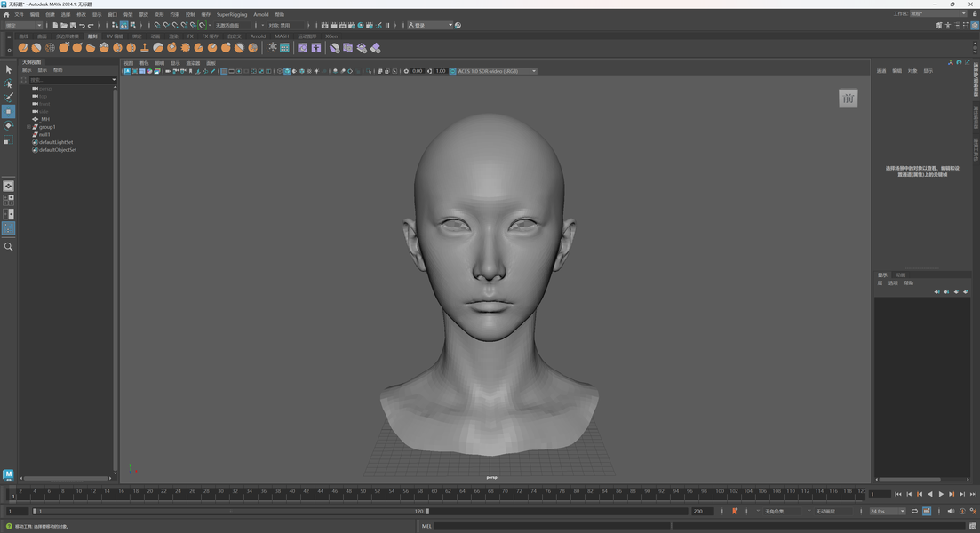Viewport: 980px width, 533px height.
Task: Save the scene with disk icon
Action: (x=73, y=25)
